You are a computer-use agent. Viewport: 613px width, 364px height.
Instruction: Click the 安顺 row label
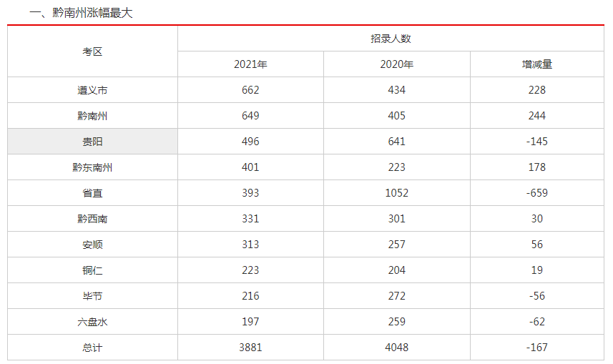tap(92, 245)
